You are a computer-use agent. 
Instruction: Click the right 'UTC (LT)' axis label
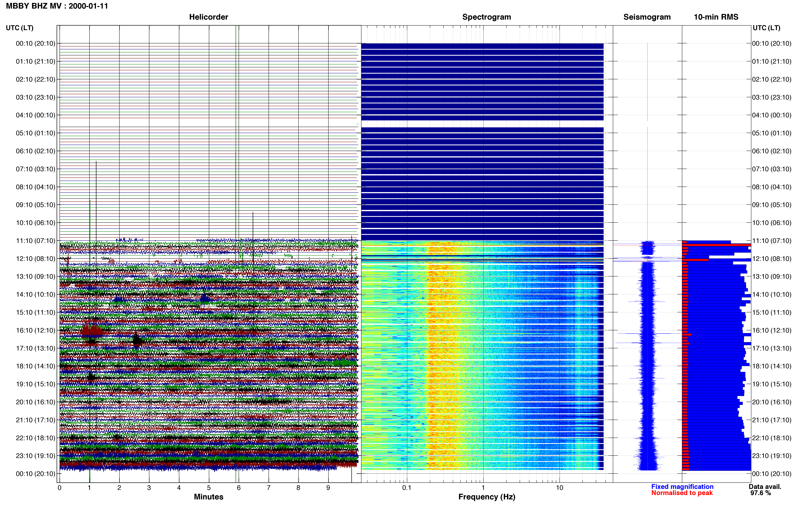tap(766, 28)
